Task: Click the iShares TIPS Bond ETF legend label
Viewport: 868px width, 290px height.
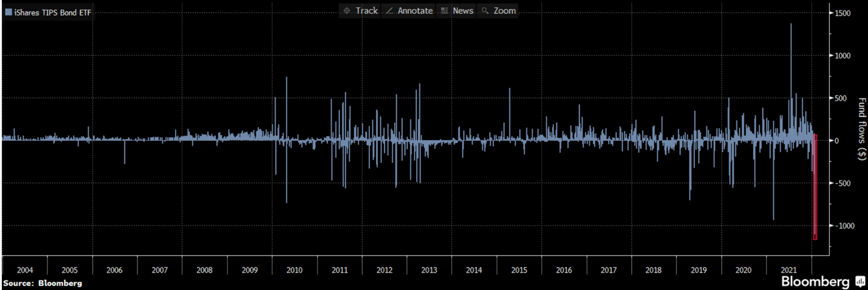Action: [52, 11]
